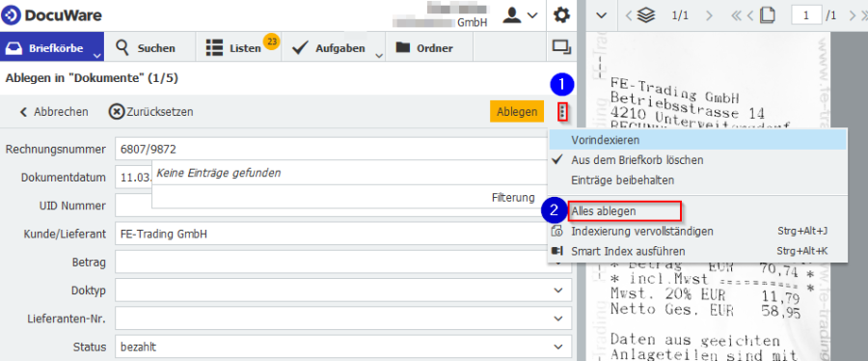Expand the Briefkörbe tab dropdown arrow
This screenshot has height=361, width=868.
96,55
